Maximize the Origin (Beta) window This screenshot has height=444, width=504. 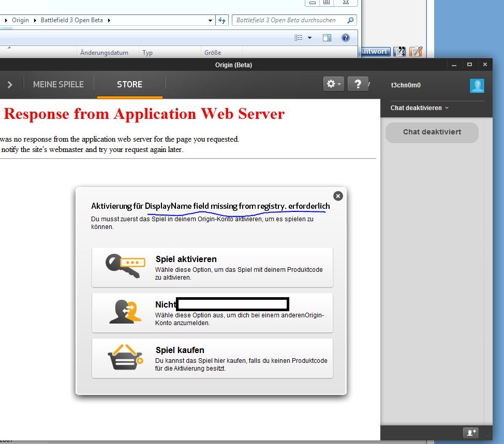click(469, 65)
